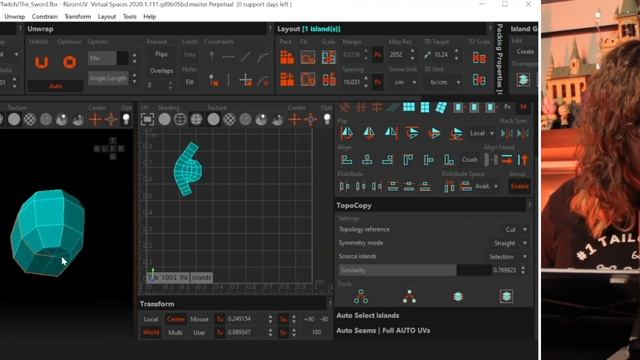
Task: Select Center pivot button in Transform
Action: (176, 319)
